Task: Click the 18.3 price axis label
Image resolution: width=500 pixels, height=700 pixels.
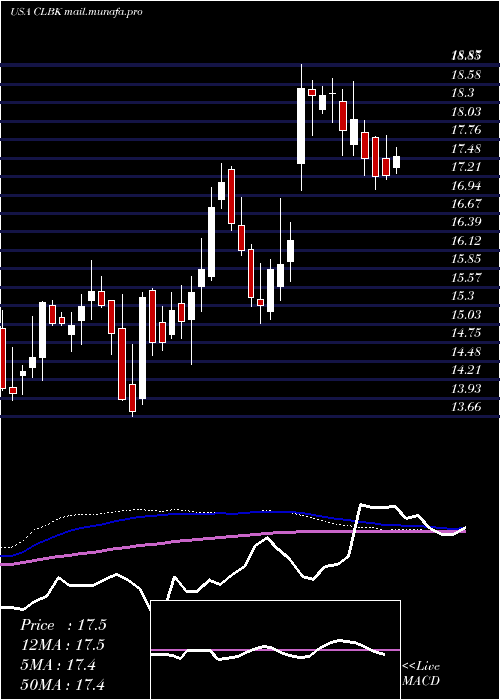Action: [x=463, y=93]
